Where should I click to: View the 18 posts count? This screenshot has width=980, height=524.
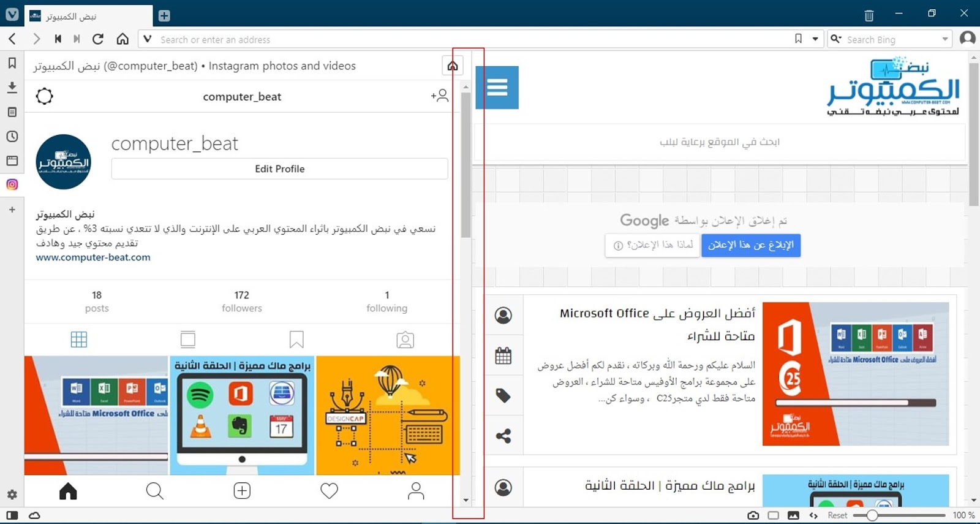(97, 302)
